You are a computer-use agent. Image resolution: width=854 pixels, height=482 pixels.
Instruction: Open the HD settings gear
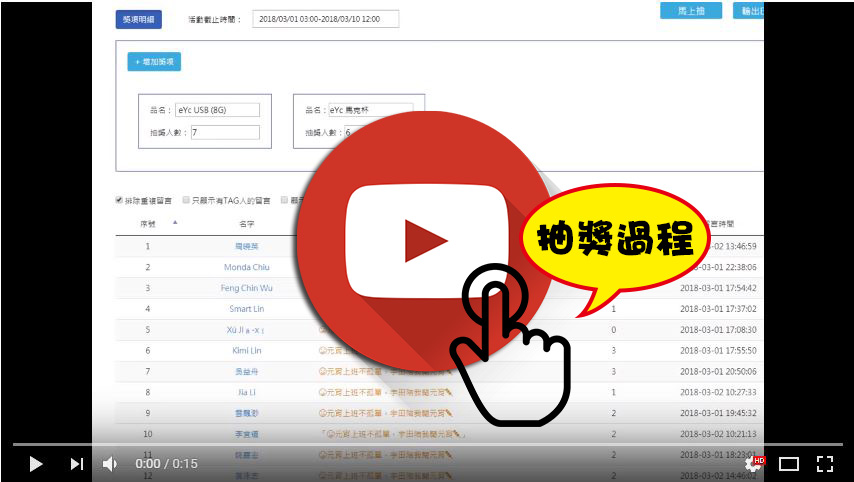click(x=754, y=463)
